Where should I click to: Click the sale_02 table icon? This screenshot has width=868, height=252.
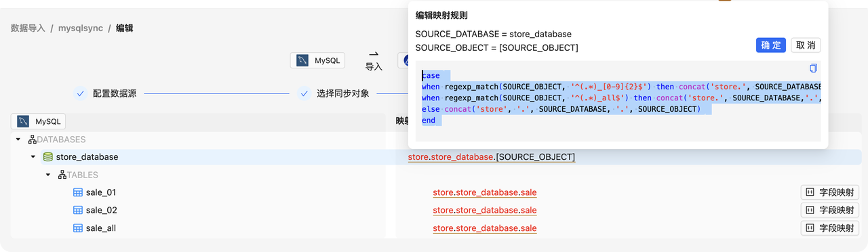78,210
